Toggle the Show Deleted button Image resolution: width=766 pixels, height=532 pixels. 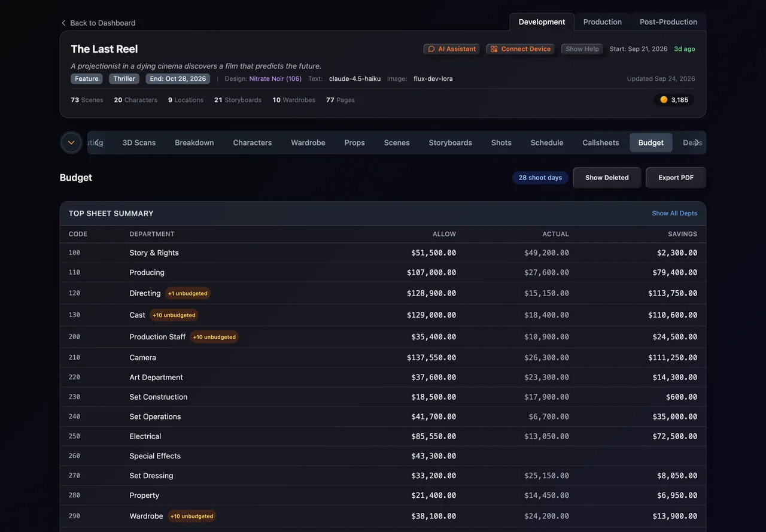point(607,178)
